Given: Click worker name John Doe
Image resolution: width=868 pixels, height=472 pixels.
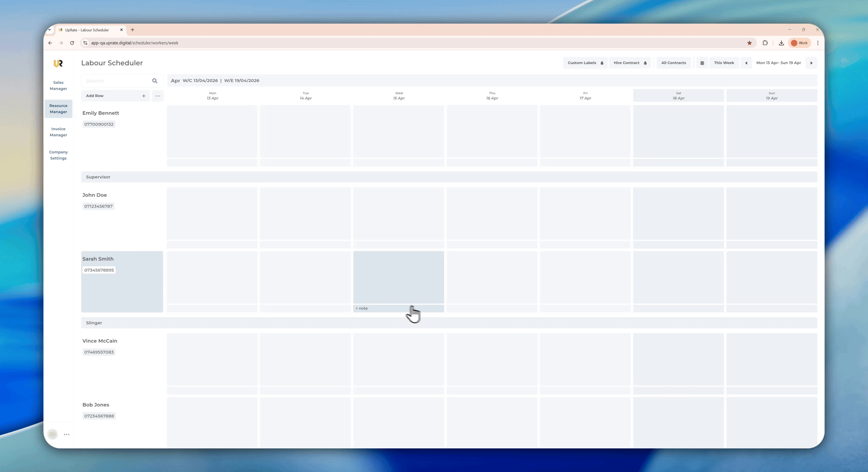Looking at the screenshot, I should (x=94, y=195).
